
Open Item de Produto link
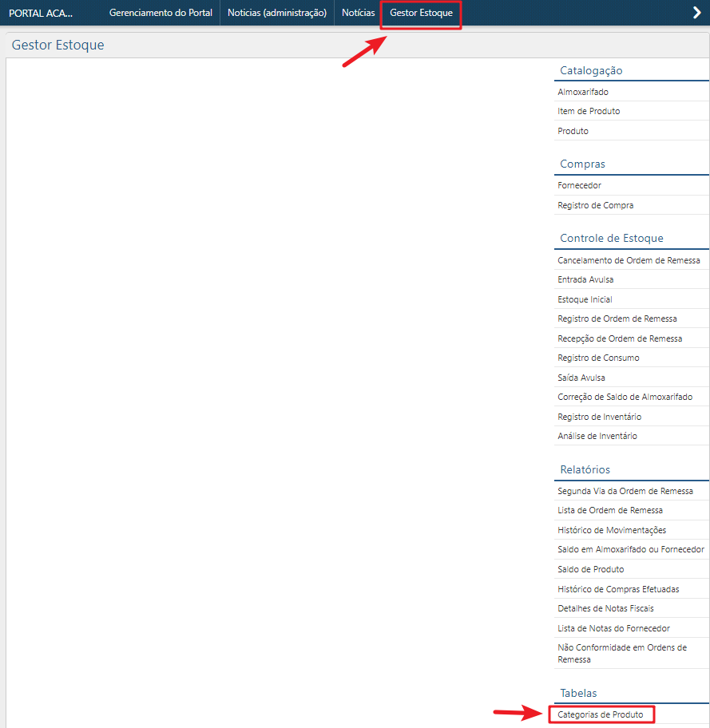click(589, 111)
